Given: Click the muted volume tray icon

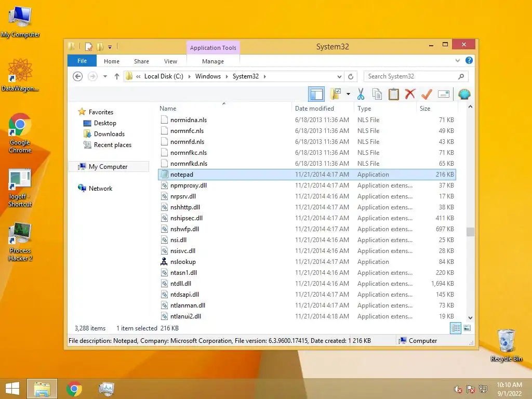Looking at the screenshot, I should pyautogui.click(x=458, y=389).
